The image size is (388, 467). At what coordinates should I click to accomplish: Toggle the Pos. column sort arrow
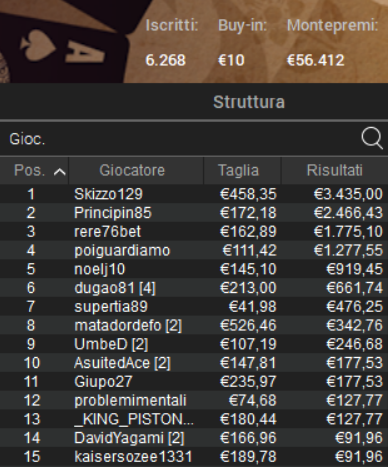tap(60, 172)
